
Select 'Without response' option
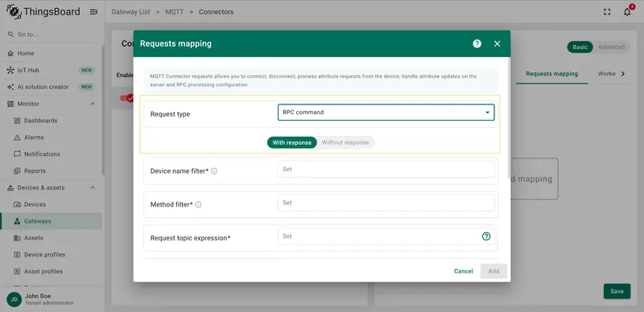(345, 142)
